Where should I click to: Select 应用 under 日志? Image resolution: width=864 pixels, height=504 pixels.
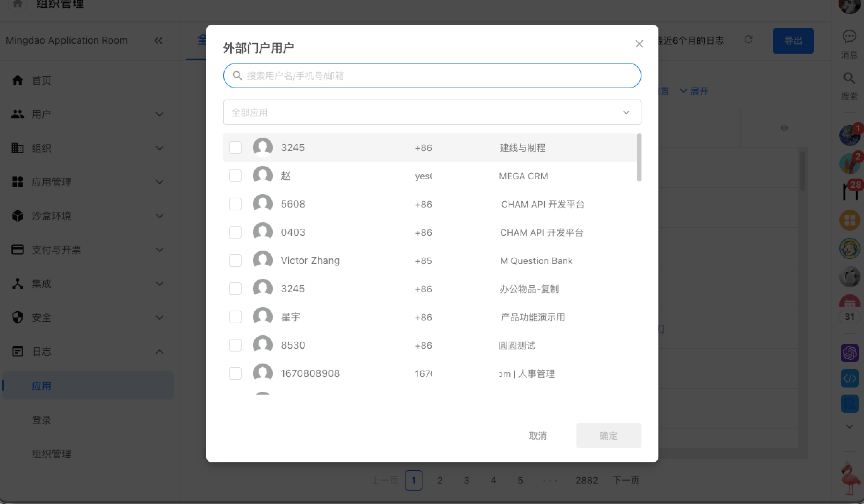coord(88,385)
